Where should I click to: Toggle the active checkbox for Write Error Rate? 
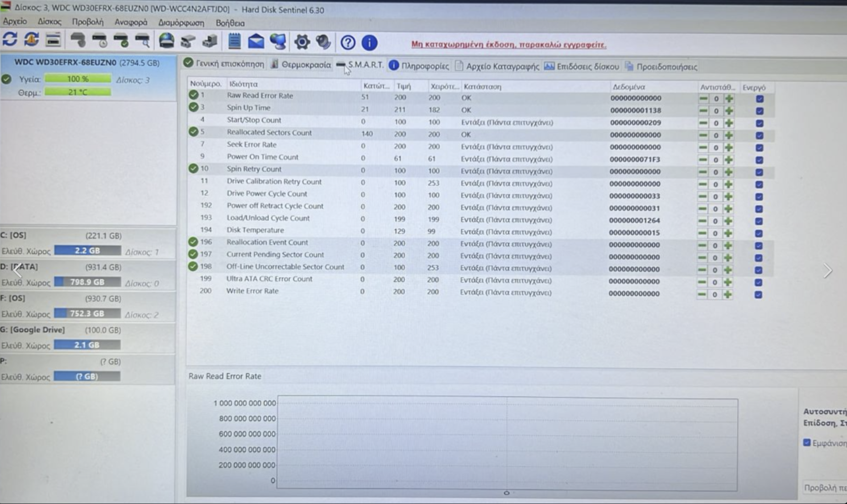[x=758, y=294]
